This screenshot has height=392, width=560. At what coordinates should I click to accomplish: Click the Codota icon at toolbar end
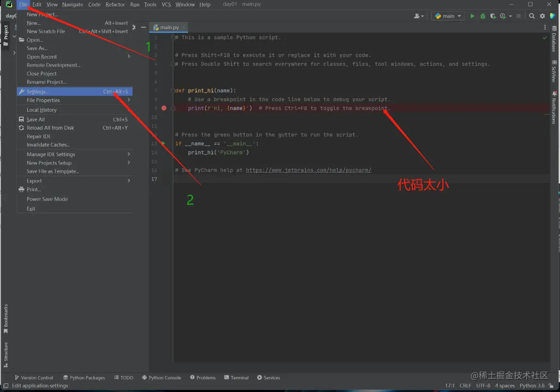[553, 16]
